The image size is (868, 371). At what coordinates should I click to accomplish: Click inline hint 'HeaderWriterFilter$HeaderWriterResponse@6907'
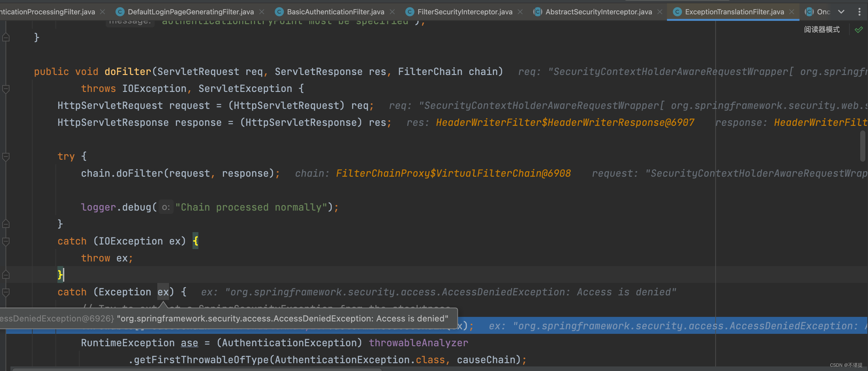tap(565, 123)
